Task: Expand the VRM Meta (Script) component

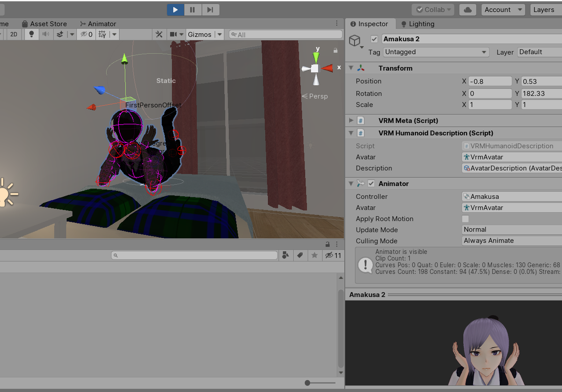Action: (x=351, y=120)
